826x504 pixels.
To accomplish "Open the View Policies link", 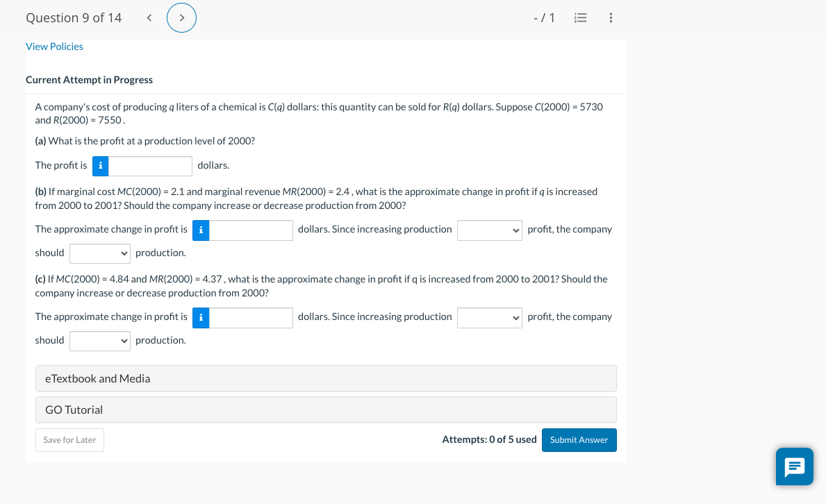I will [x=54, y=47].
